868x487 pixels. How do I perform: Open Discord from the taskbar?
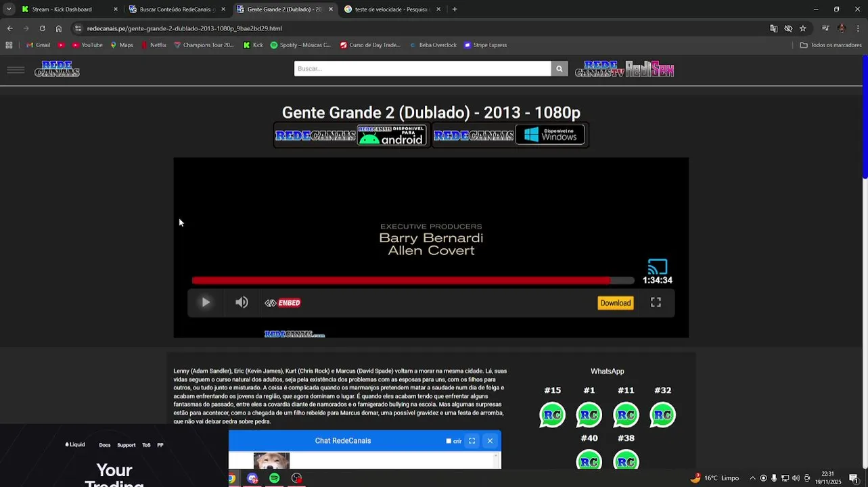252,478
